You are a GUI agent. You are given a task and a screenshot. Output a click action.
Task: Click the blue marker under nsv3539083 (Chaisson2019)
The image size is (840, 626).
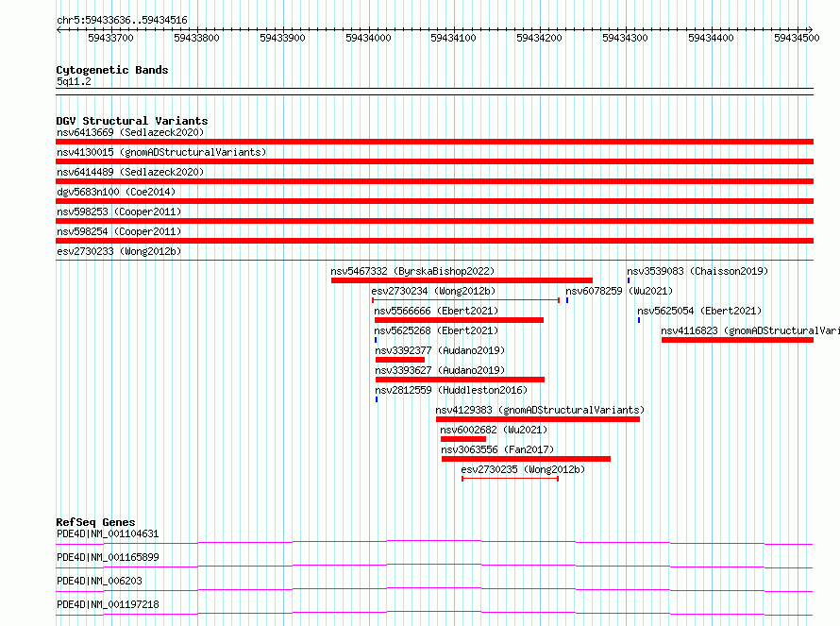[629, 280]
